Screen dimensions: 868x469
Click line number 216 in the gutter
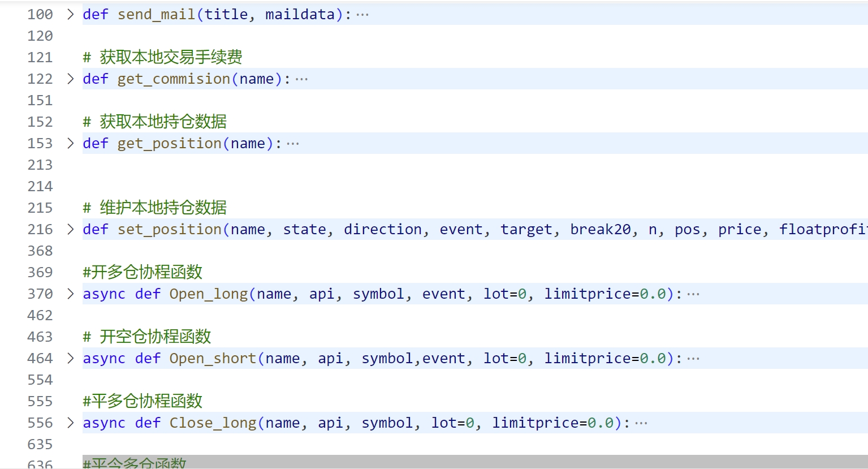click(x=40, y=229)
